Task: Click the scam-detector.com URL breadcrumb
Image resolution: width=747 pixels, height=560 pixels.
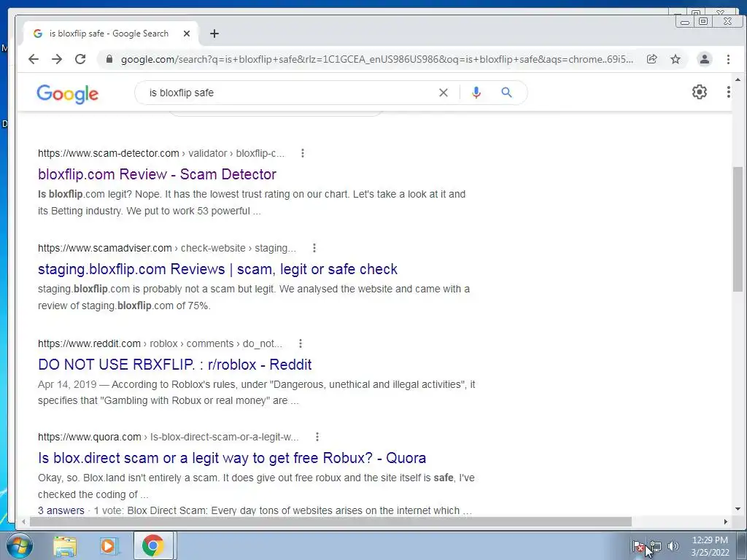Action: tap(161, 153)
